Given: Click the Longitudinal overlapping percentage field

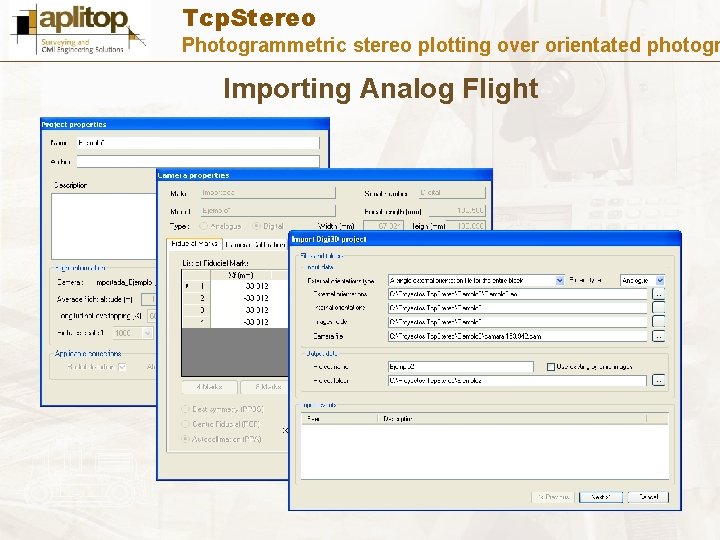Looking at the screenshot, I should click(x=152, y=316).
